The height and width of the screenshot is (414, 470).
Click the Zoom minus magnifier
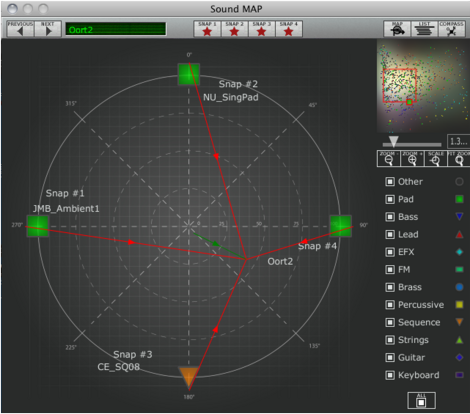[x=388, y=158]
